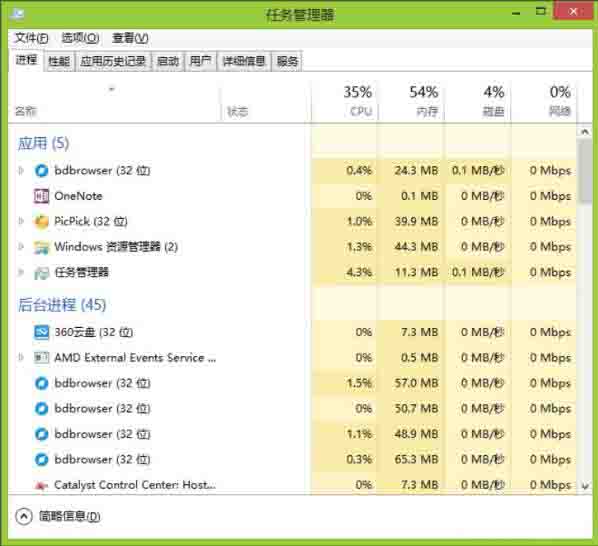
Task: Click the 任务管理器 row icon
Action: point(41,273)
